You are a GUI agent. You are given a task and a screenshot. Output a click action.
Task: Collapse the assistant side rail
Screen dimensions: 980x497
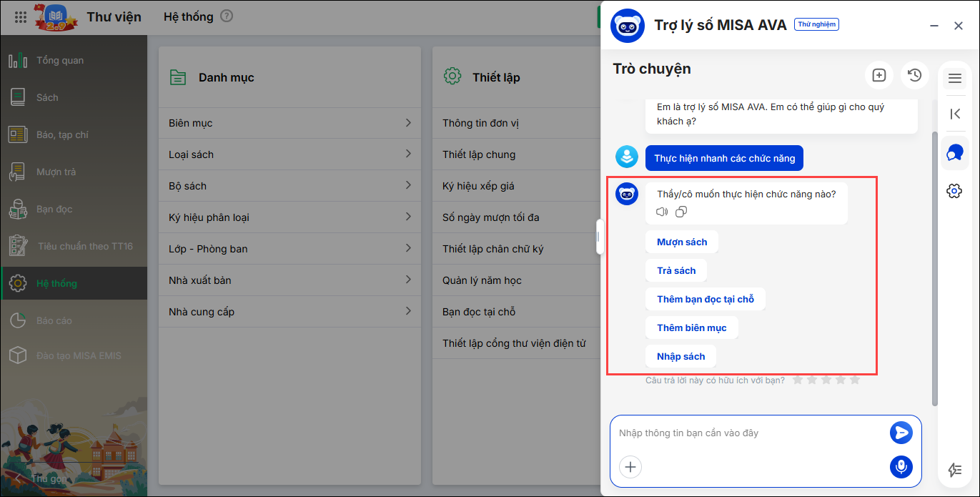tap(954, 114)
